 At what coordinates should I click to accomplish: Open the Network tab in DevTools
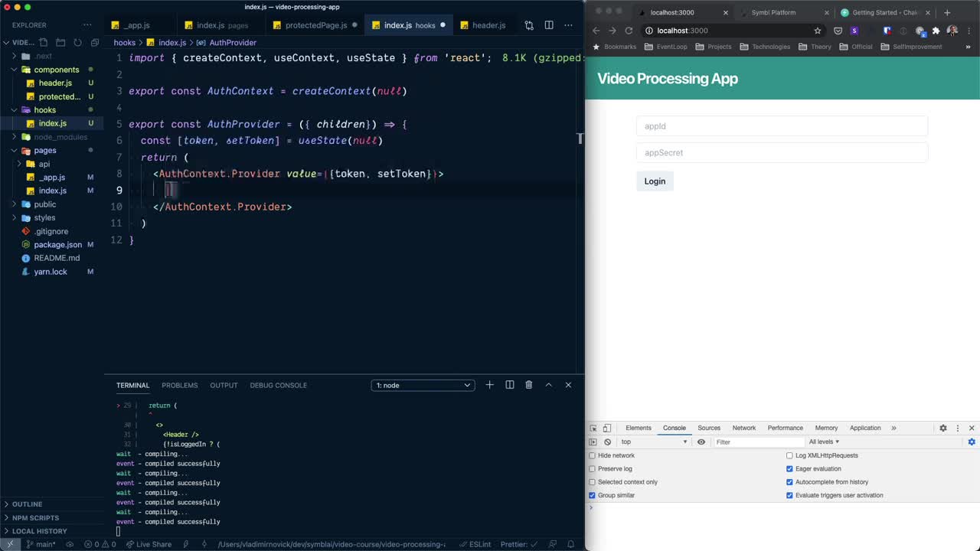[x=743, y=428]
